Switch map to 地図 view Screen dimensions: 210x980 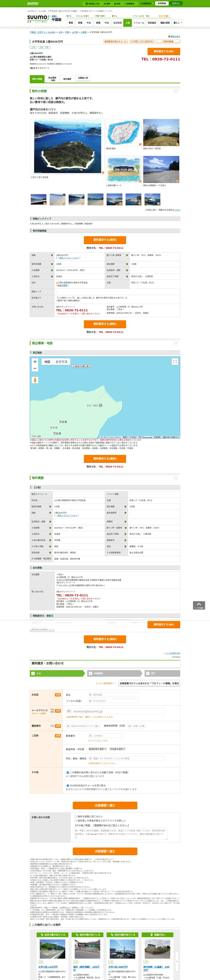(x=47, y=362)
